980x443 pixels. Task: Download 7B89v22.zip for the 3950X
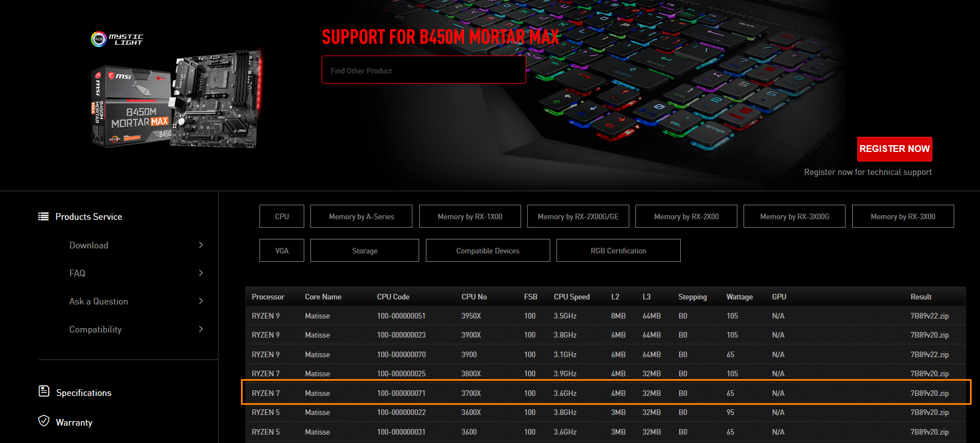pyautogui.click(x=930, y=316)
